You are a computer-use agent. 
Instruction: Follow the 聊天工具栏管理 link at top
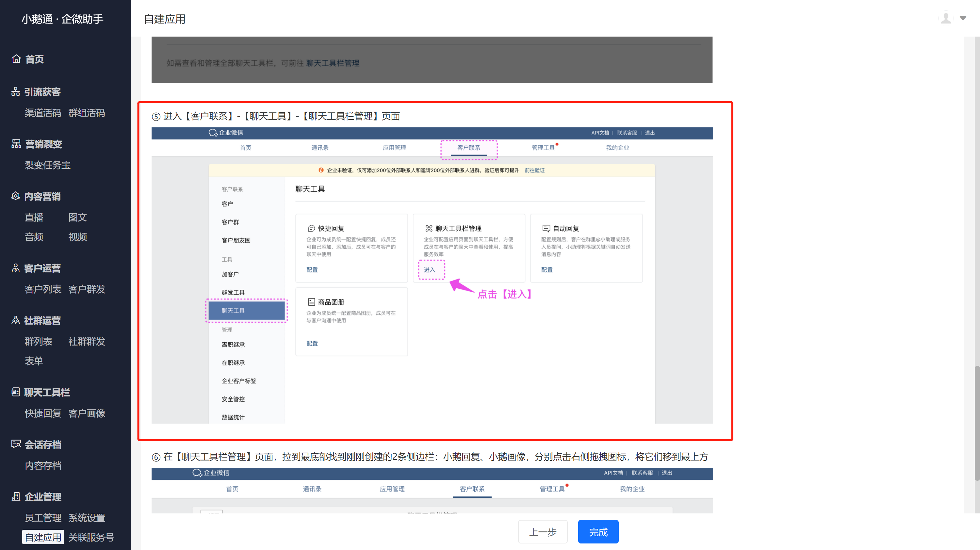(x=333, y=63)
